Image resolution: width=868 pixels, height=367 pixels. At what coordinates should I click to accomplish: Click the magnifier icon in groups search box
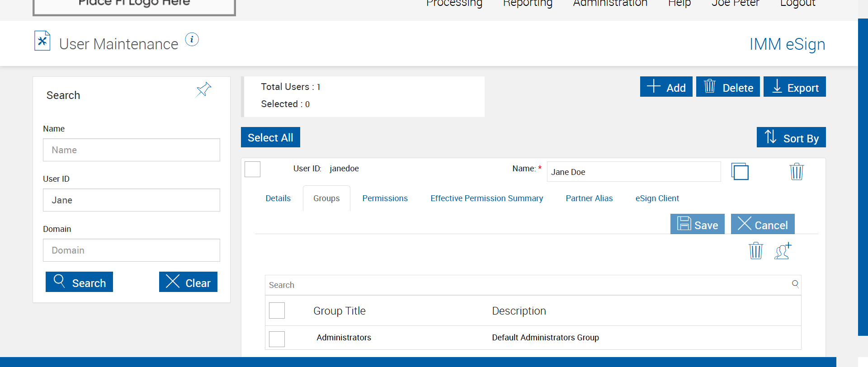795,284
